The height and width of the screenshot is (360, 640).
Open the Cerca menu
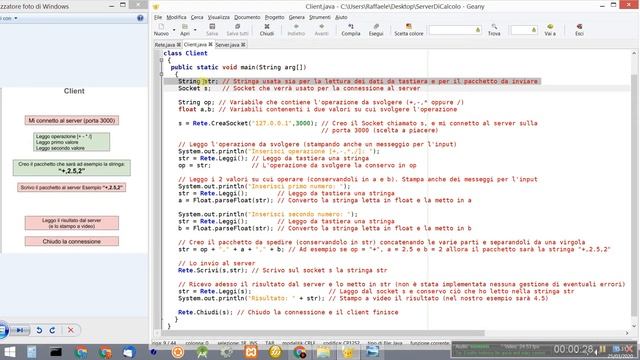tap(197, 17)
